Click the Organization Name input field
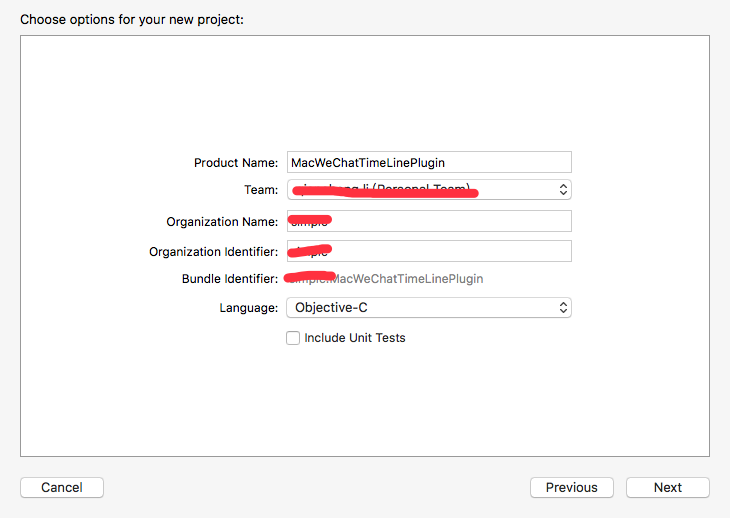Screen dimensions: 730x518 429,221
